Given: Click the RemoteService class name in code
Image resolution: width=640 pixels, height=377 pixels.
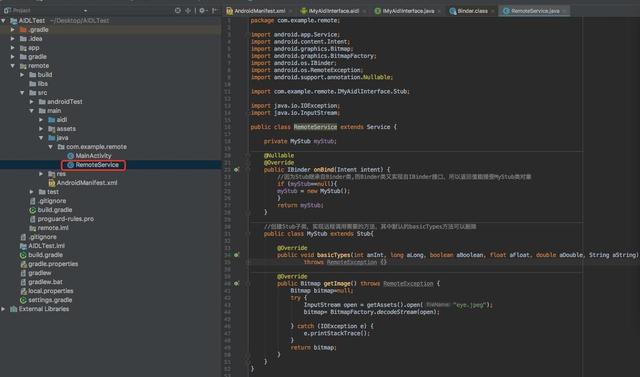Looking at the screenshot, I should coord(316,127).
